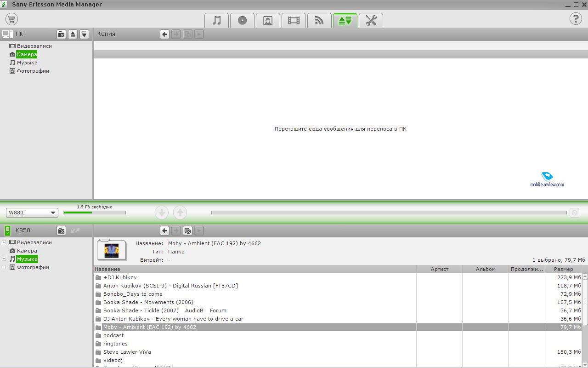
Task: Open the shopping cart store button
Action: [11, 19]
